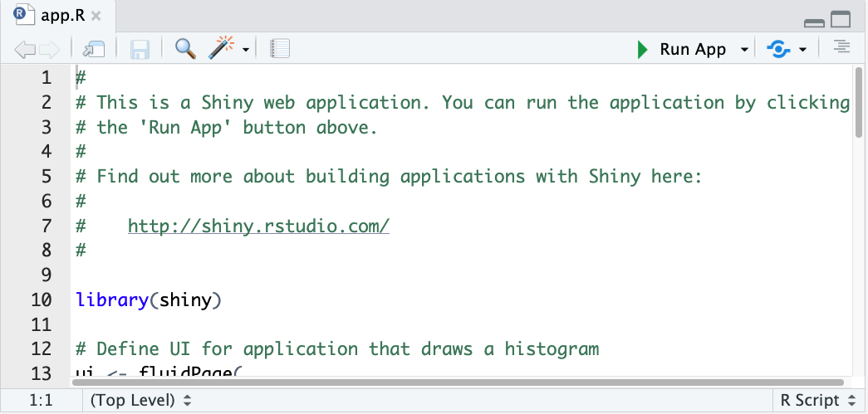Expand the code tools wand dropdown arrow
Image resolution: width=868 pixels, height=414 pixels.
click(x=245, y=51)
